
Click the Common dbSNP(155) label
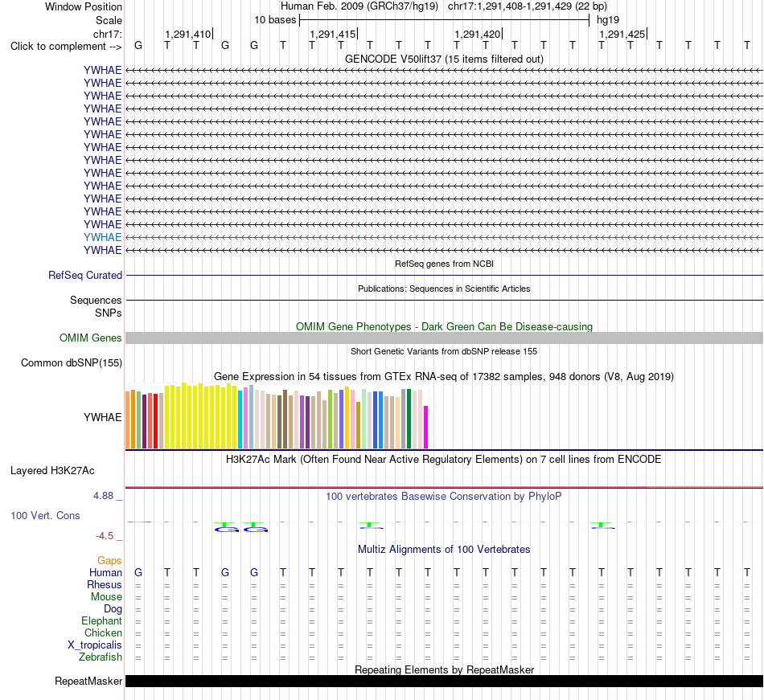72,362
